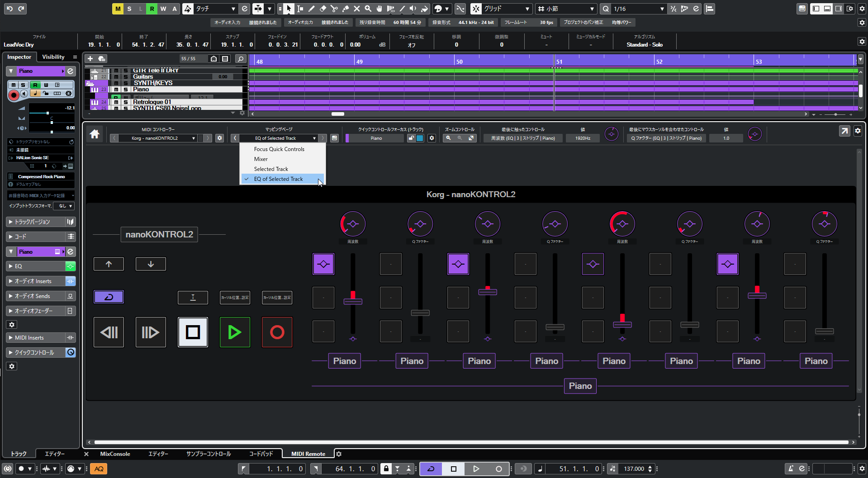868x478 pixels.
Task: Select the Glue tool
Action: pyautogui.click(x=345, y=9)
